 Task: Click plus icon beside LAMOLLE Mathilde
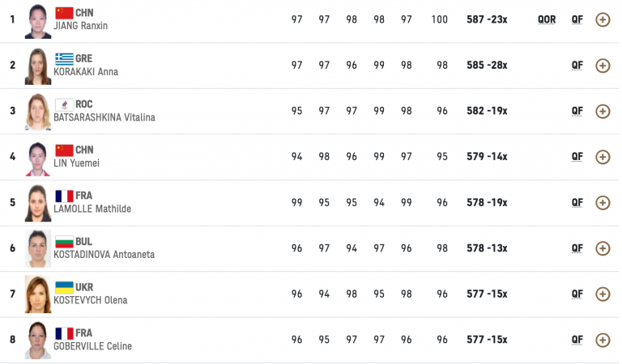coord(603,203)
